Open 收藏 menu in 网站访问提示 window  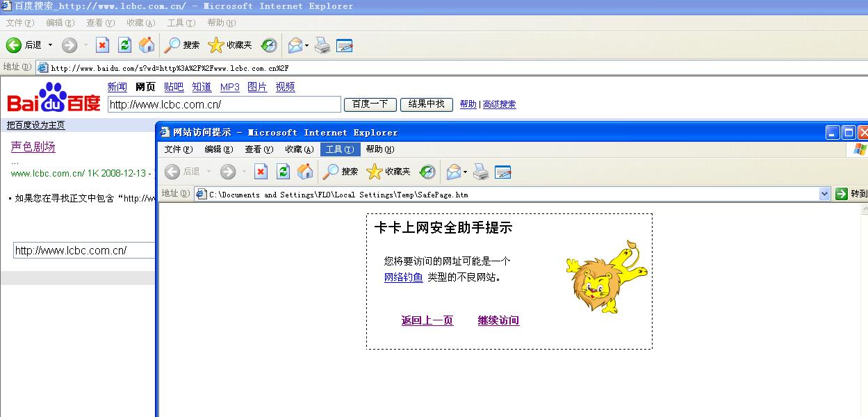(300, 149)
